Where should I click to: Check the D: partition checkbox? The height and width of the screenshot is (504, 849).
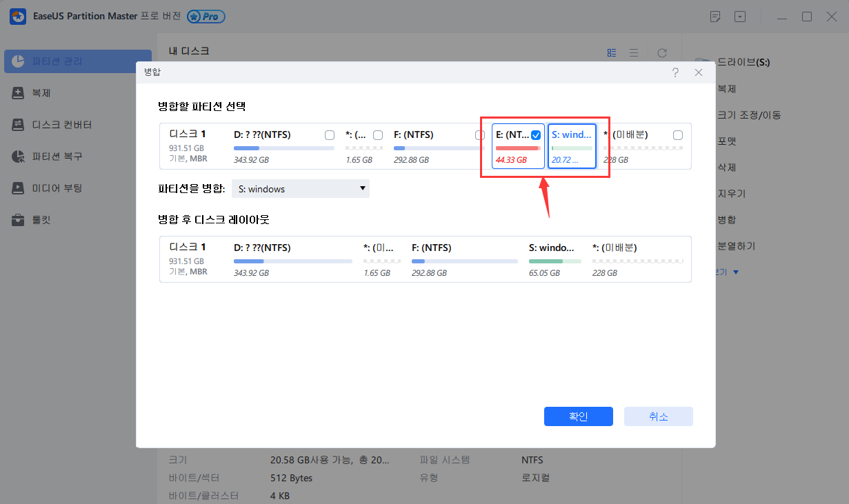[x=329, y=134]
